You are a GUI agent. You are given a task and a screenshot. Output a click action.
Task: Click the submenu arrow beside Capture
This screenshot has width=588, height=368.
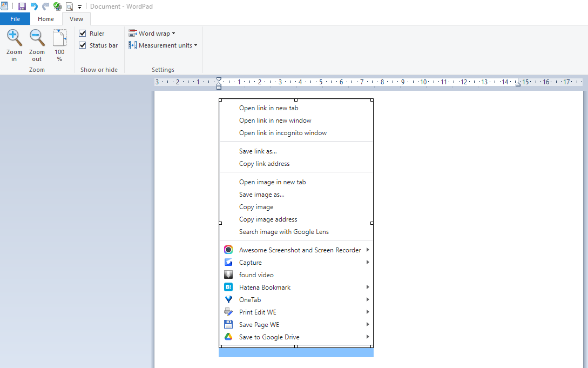(x=368, y=262)
